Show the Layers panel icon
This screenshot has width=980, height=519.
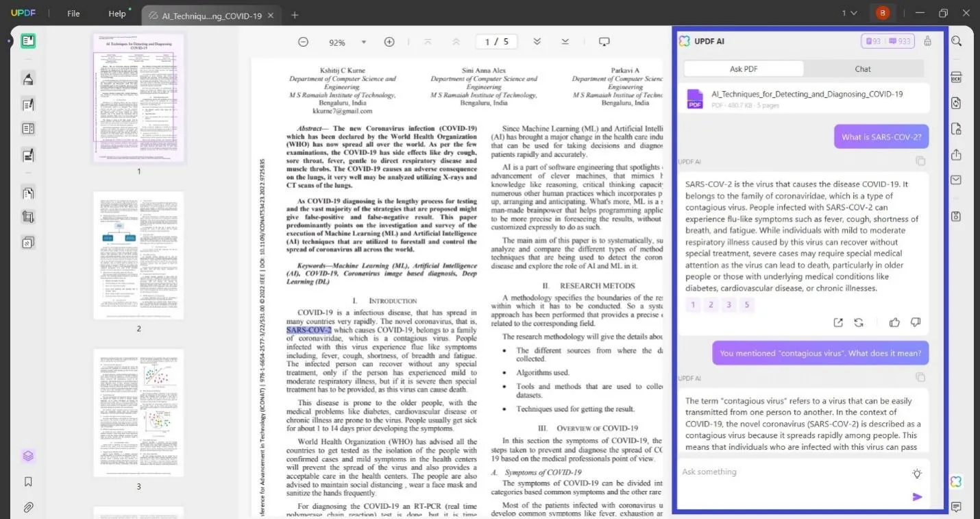pos(28,456)
